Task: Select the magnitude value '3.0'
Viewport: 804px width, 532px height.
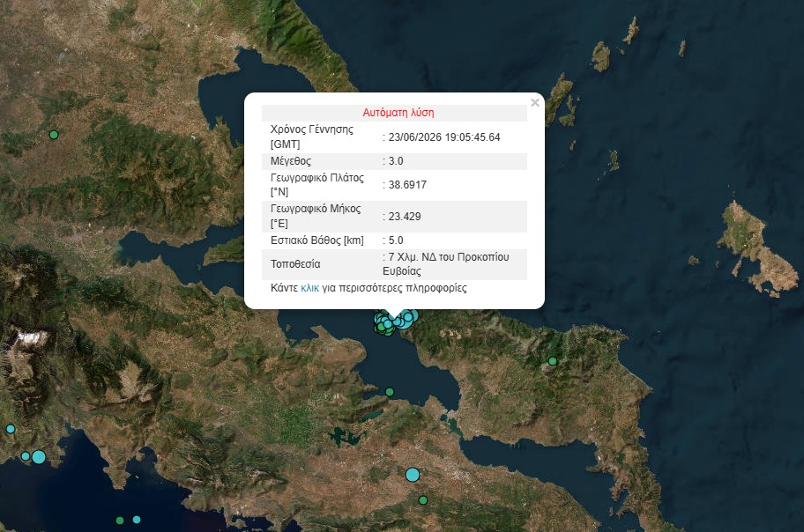Action: 396,161
